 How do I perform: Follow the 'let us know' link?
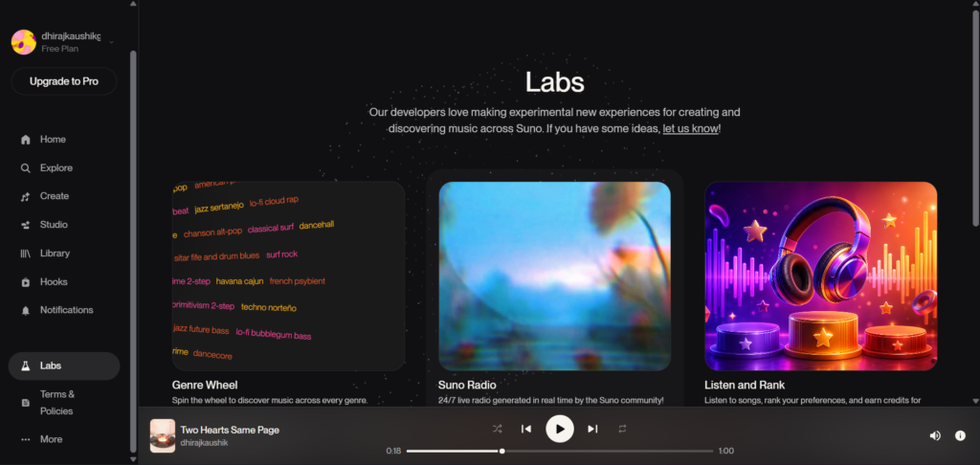[x=691, y=129]
